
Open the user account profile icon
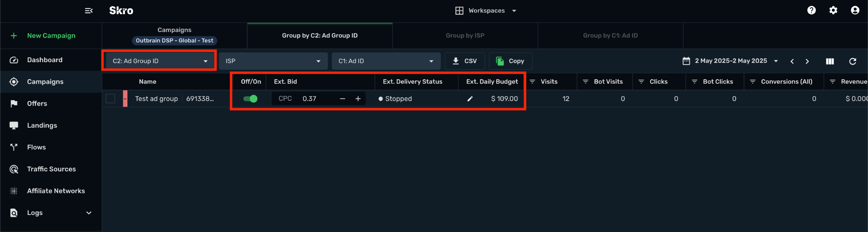855,10
